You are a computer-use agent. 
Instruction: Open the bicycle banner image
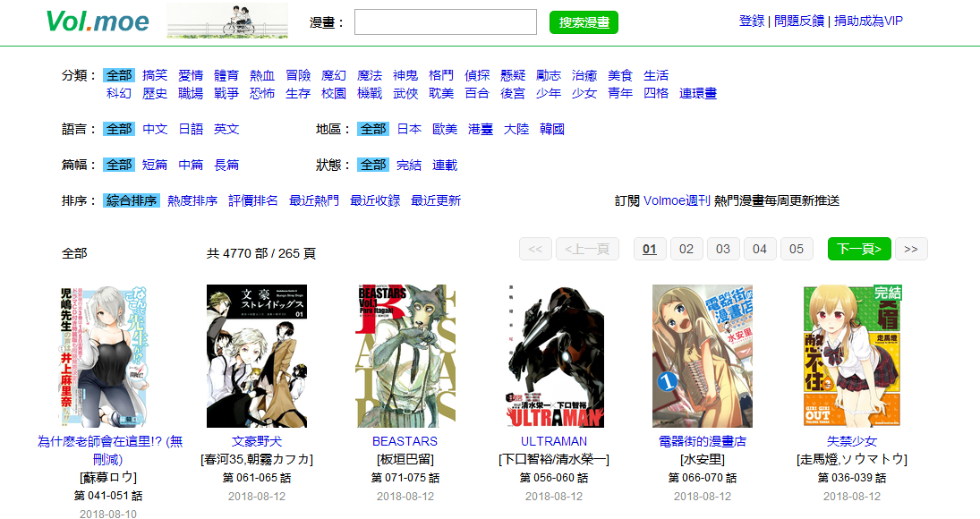(227, 21)
